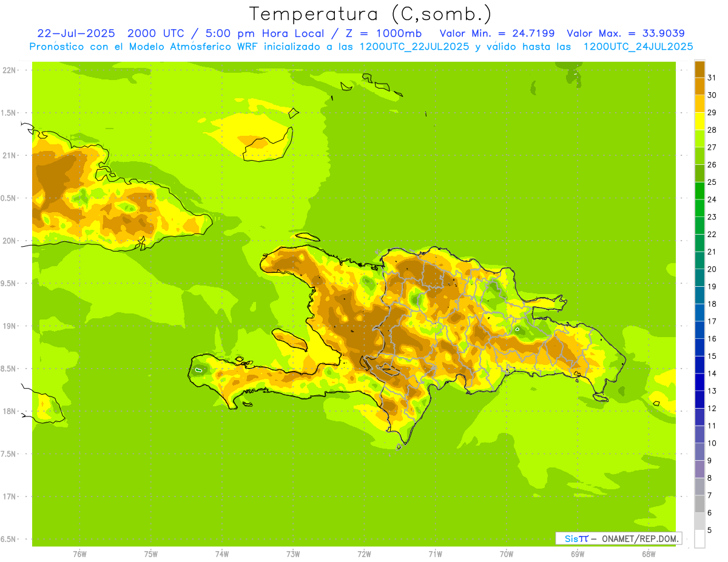
Task: Click the "ONAMET/REP.DOM." credit label
Action: pyautogui.click(x=639, y=538)
